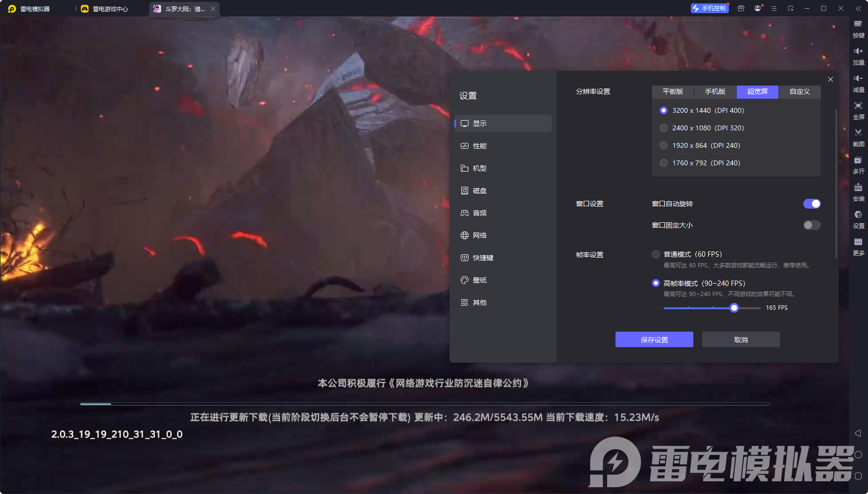Disable the 窗口自动旋转 toggle
Image resolution: width=868 pixels, height=494 pixels.
coord(812,204)
